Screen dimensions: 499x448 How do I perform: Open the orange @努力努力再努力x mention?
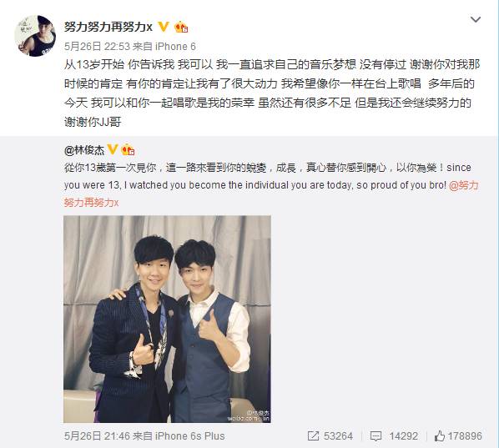click(271, 194)
